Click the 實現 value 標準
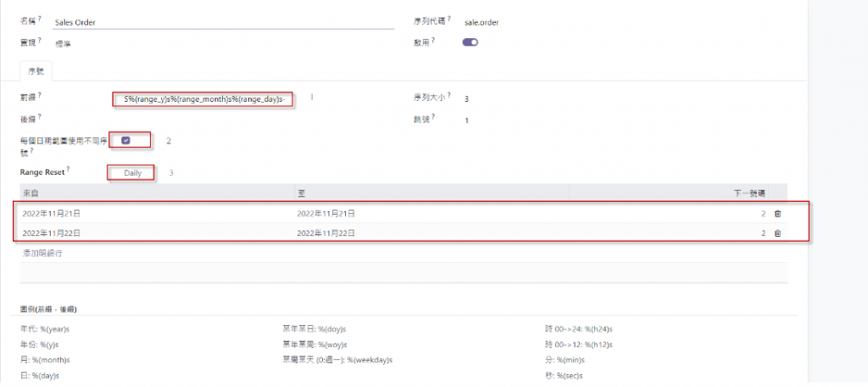Viewport: 868px width, 387px height. tap(63, 44)
